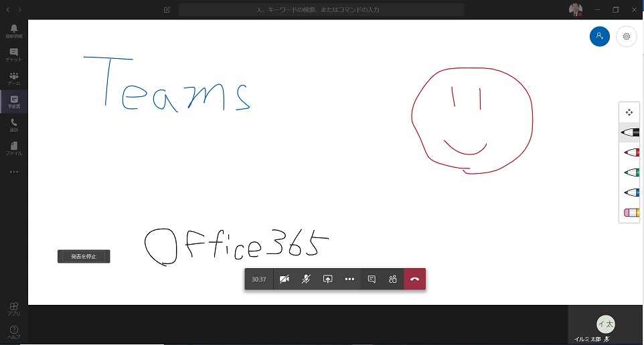Select the green pen
The image size is (644, 345).
pyautogui.click(x=630, y=172)
